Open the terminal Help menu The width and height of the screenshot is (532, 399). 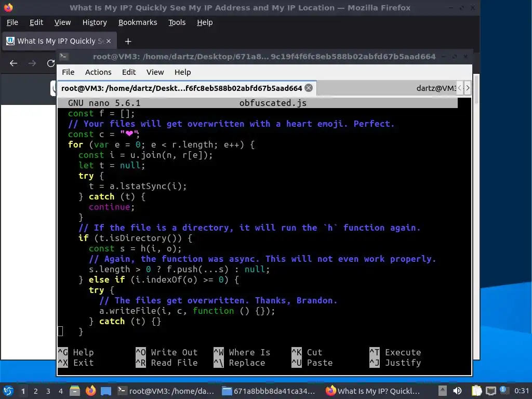click(182, 72)
